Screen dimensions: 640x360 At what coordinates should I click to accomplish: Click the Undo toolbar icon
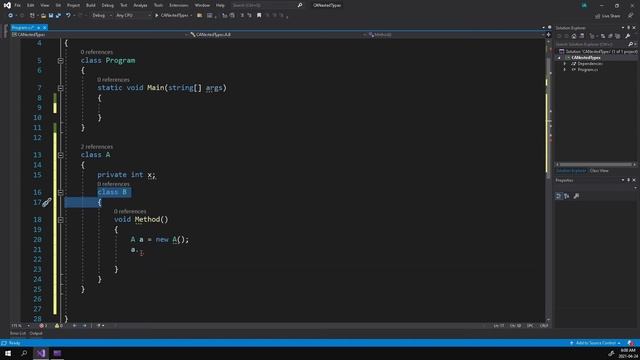(x=68, y=16)
